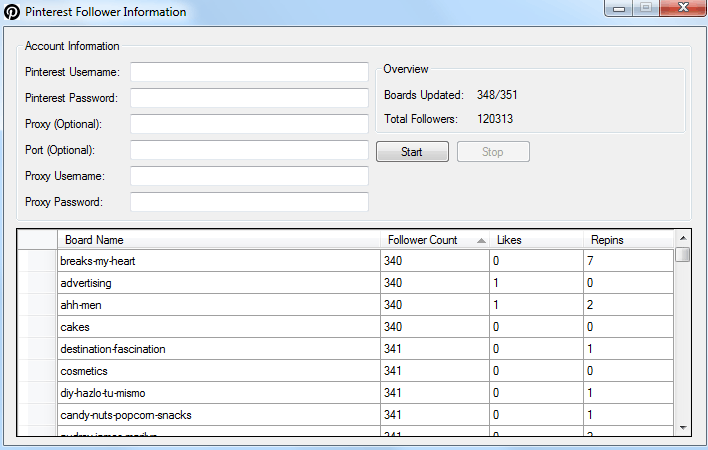Click the table's top-left select-all corner cell
This screenshot has width=708, height=450.
37,240
